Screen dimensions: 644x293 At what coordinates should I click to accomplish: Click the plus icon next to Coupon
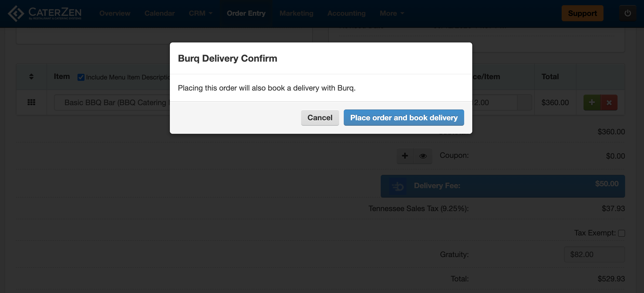pyautogui.click(x=405, y=156)
